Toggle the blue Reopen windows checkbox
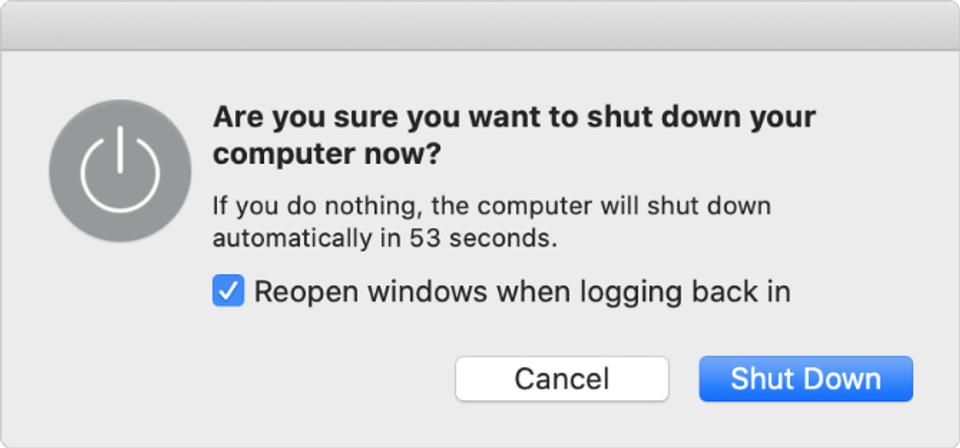This screenshot has height=448, width=960. 228,291
